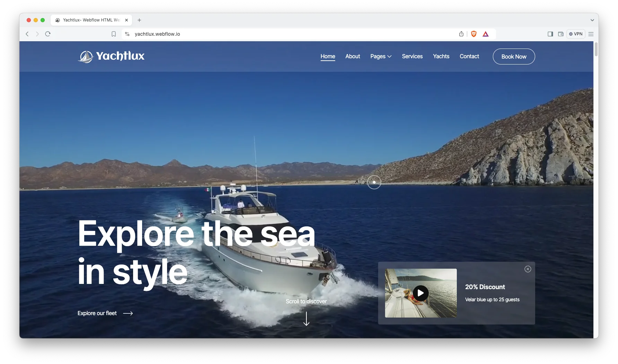Image resolution: width=618 pixels, height=364 pixels.
Task: Go to the About page
Action: 352,57
